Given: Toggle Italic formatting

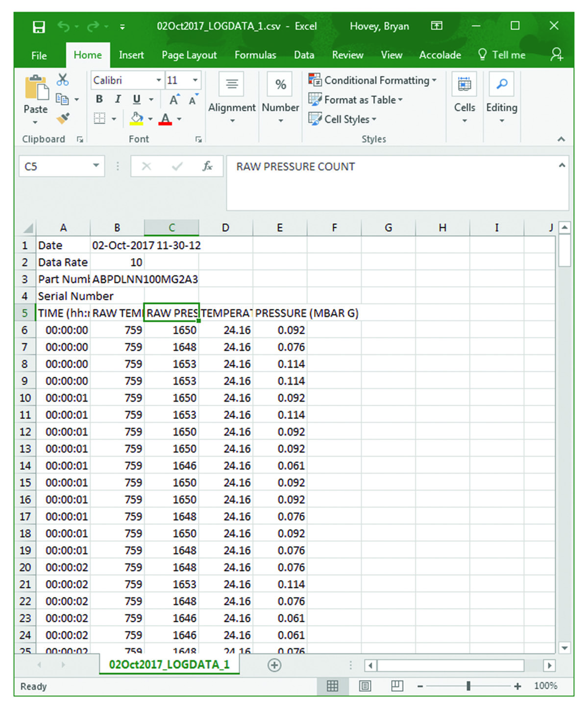Looking at the screenshot, I should pyautogui.click(x=118, y=99).
